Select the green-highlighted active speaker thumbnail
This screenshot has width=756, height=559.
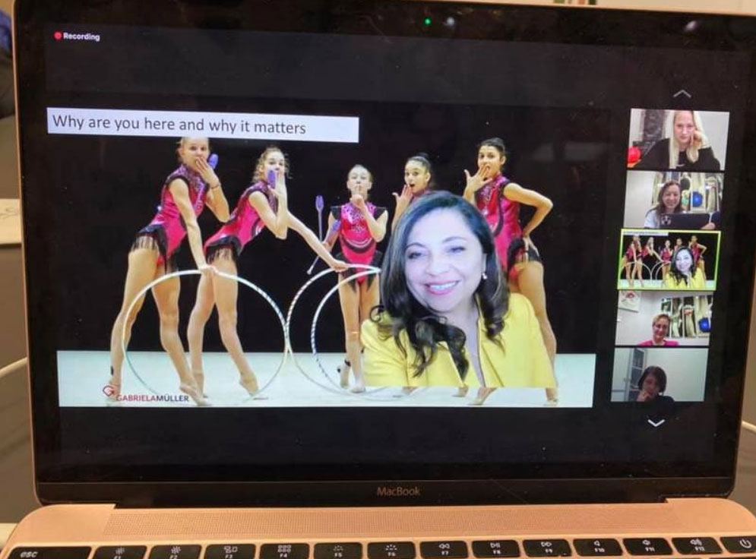(x=668, y=260)
